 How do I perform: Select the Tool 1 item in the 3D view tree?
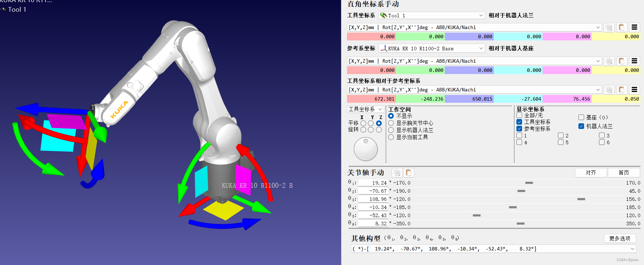click(17, 10)
